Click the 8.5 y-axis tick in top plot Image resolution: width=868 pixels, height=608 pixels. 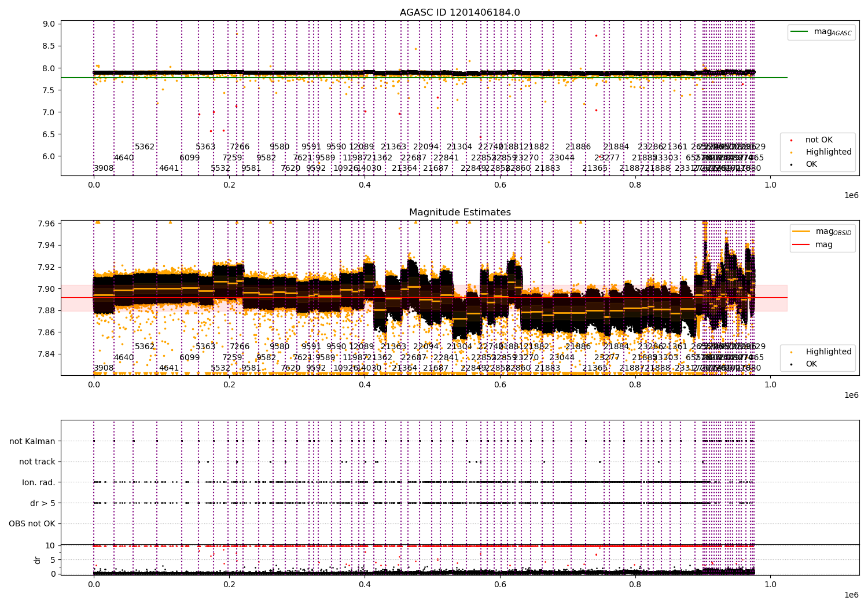[49, 46]
